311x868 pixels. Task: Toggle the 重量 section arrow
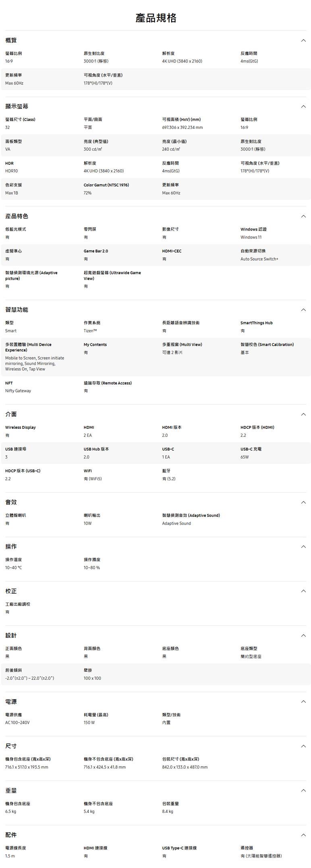(303, 791)
